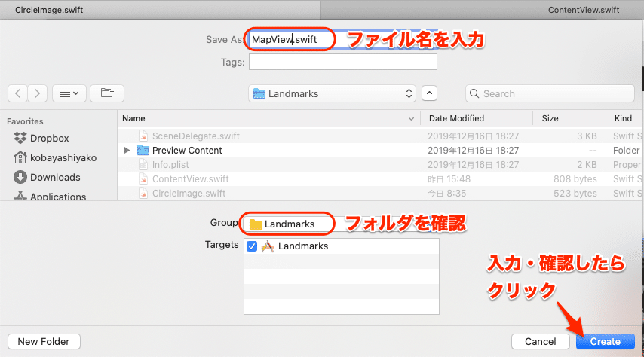Click into the Tags field
This screenshot has height=357, width=644.
click(342, 62)
